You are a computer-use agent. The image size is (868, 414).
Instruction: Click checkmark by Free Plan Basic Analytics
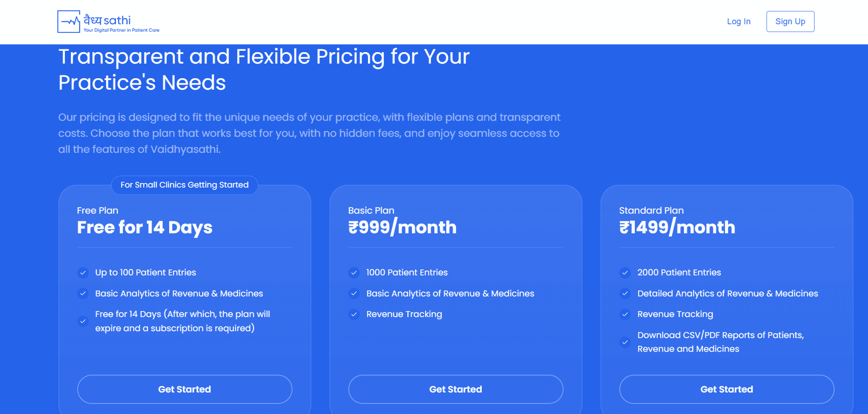coord(83,294)
